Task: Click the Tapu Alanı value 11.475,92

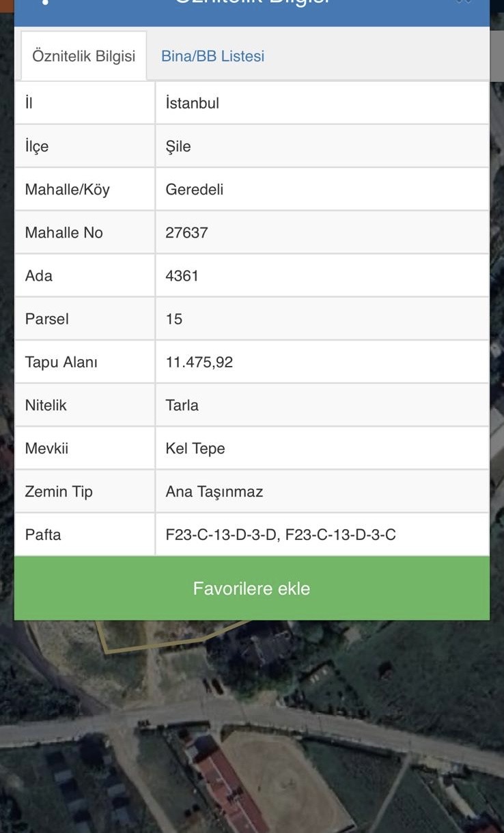Action: pos(199,362)
